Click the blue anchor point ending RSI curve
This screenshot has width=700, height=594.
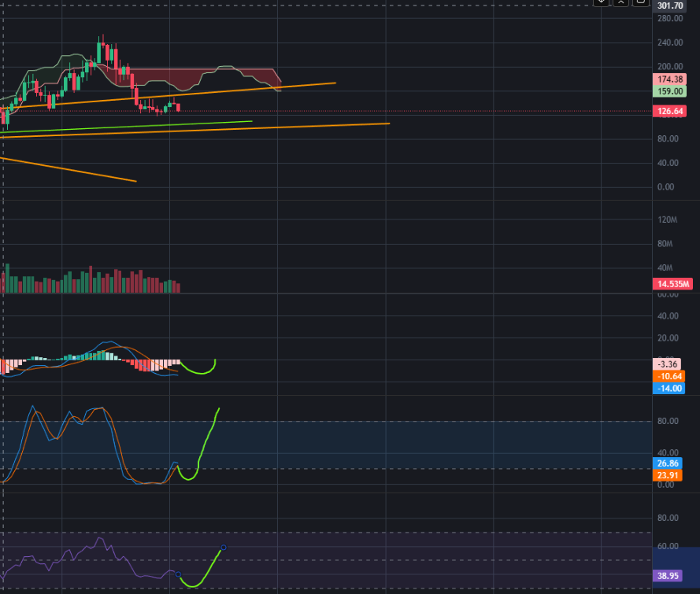(224, 548)
